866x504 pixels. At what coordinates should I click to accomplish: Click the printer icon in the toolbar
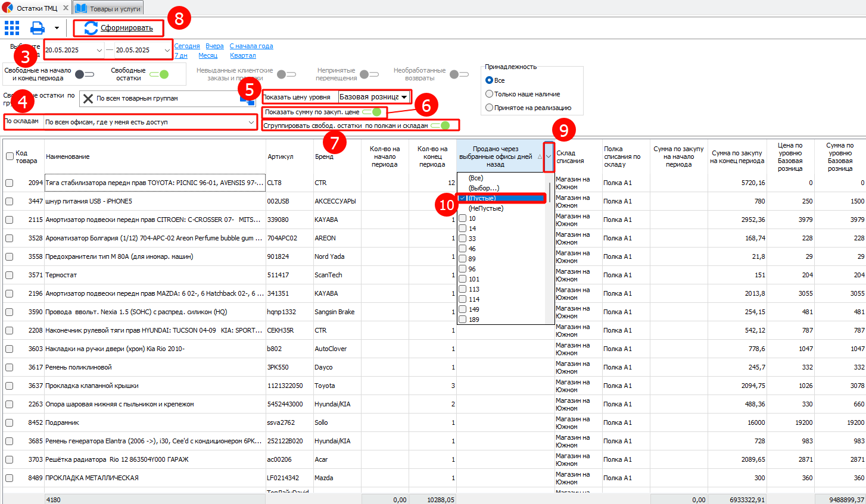38,27
